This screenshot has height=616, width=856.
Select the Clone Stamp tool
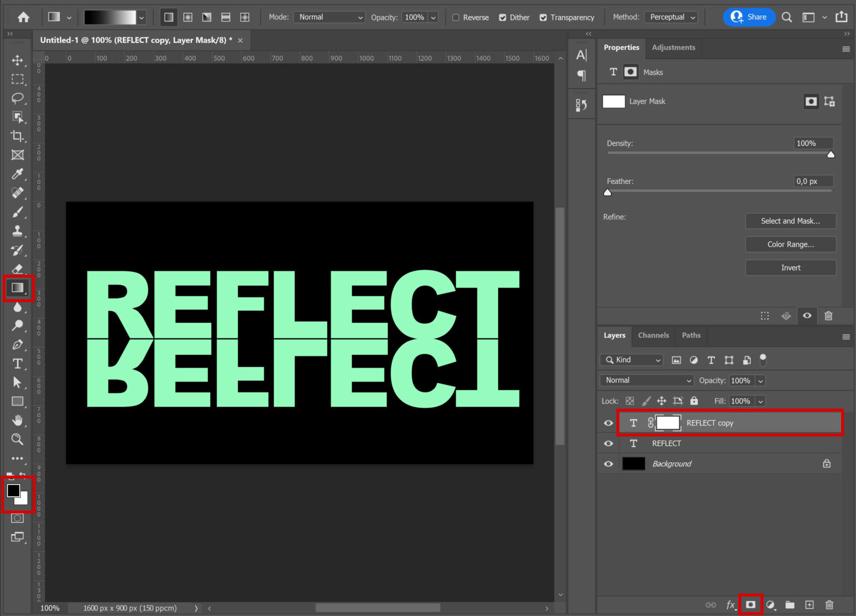coord(18,231)
